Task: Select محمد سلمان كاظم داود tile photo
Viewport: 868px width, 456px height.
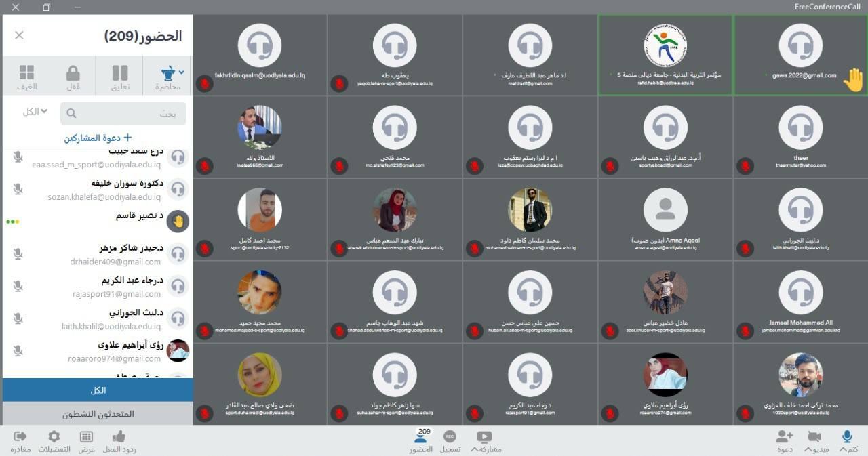Action: coord(530,210)
